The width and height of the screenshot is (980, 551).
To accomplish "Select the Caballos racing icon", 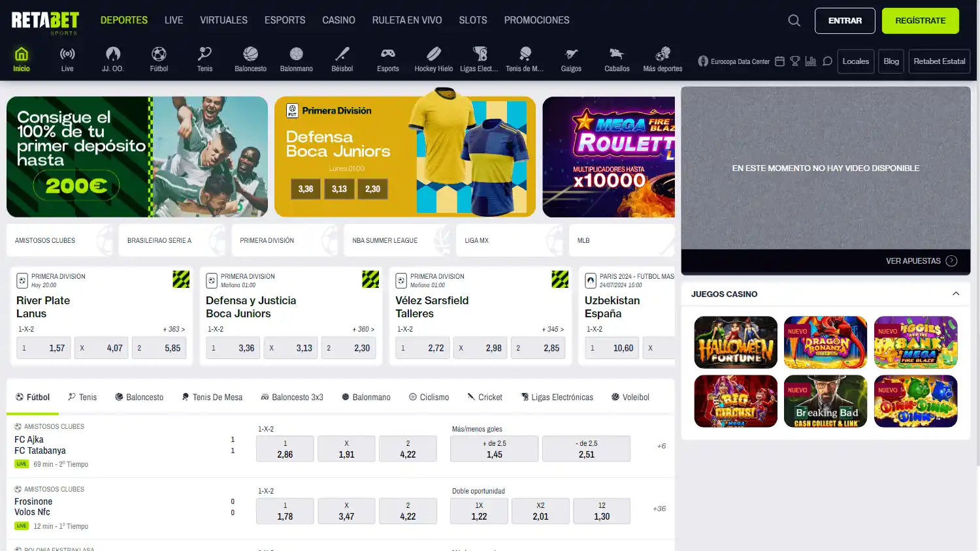I will (x=617, y=59).
